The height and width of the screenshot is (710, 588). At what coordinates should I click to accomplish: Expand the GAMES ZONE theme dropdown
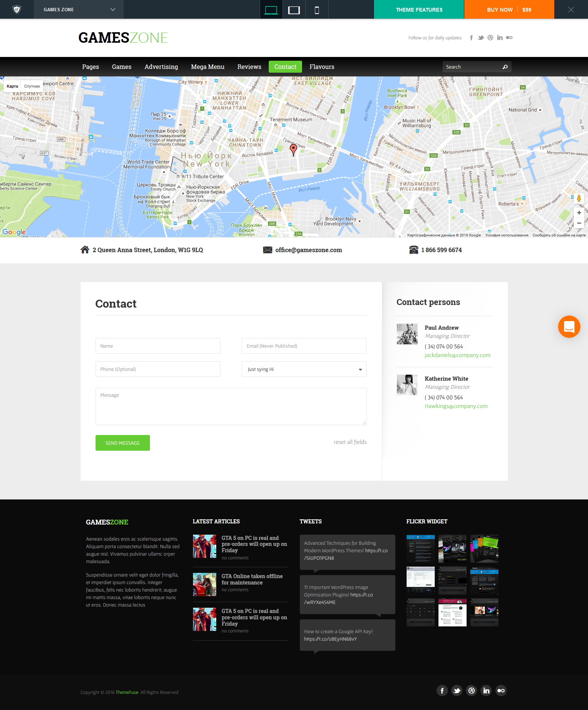point(79,9)
